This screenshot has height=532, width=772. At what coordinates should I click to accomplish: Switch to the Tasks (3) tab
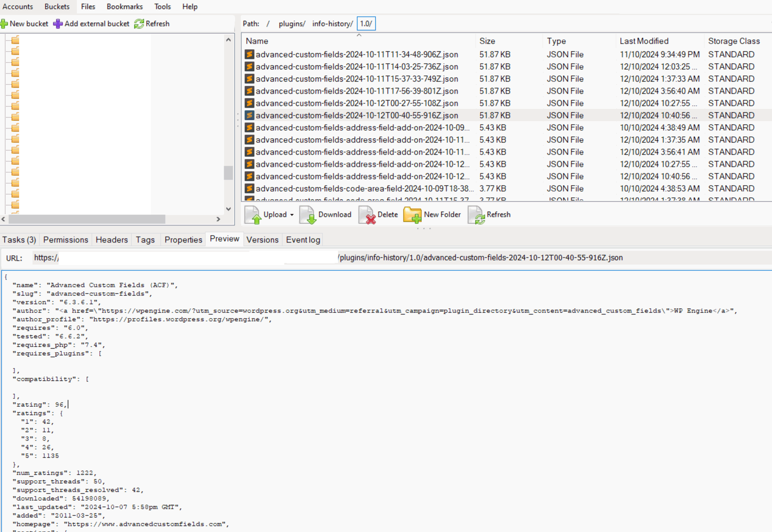(19, 240)
